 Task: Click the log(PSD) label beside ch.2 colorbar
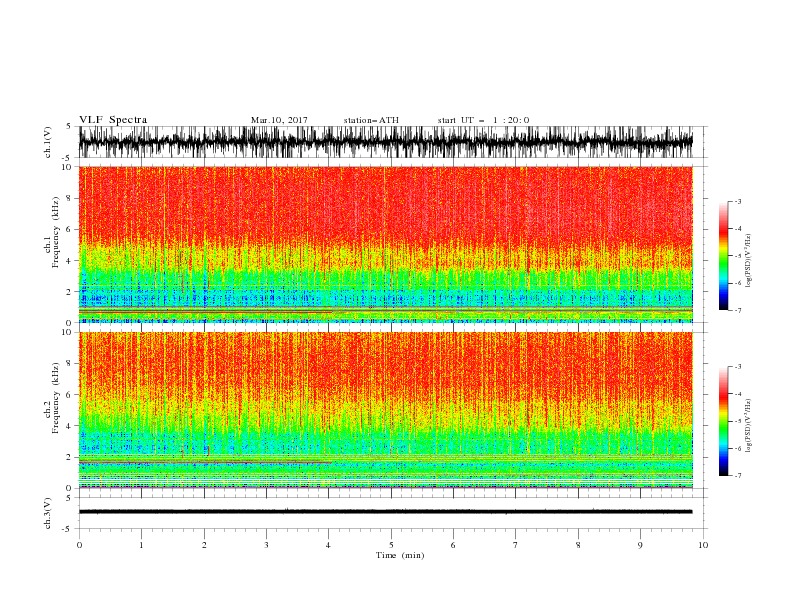(x=749, y=425)
